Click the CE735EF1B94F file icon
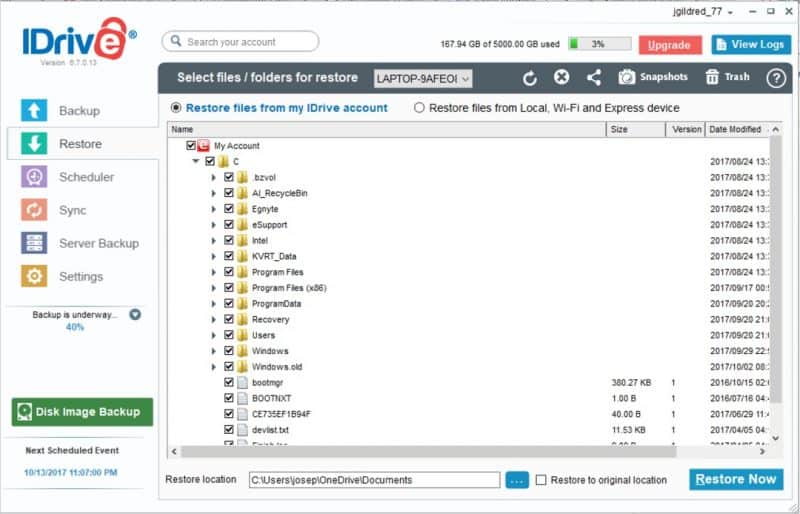This screenshot has width=800, height=514. [x=242, y=414]
